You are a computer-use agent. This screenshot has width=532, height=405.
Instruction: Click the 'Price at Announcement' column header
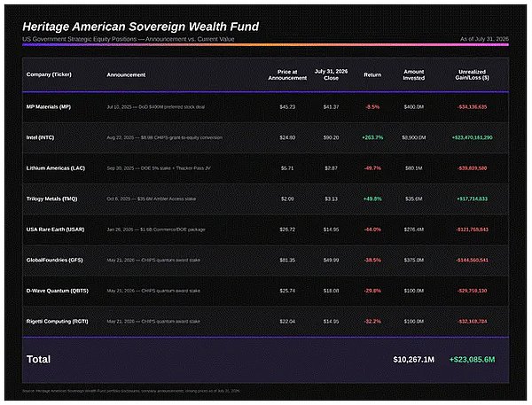click(287, 74)
